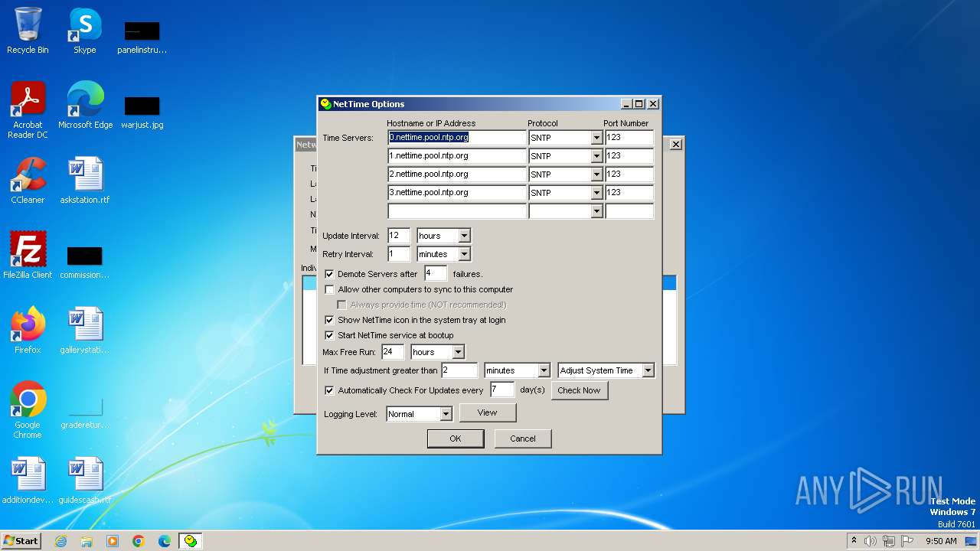Show hidden system tray icons
The width and height of the screenshot is (980, 551).
[x=854, y=540]
